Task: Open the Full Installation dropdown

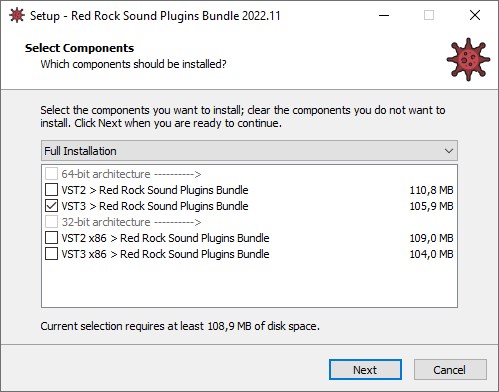Action: pyautogui.click(x=249, y=151)
